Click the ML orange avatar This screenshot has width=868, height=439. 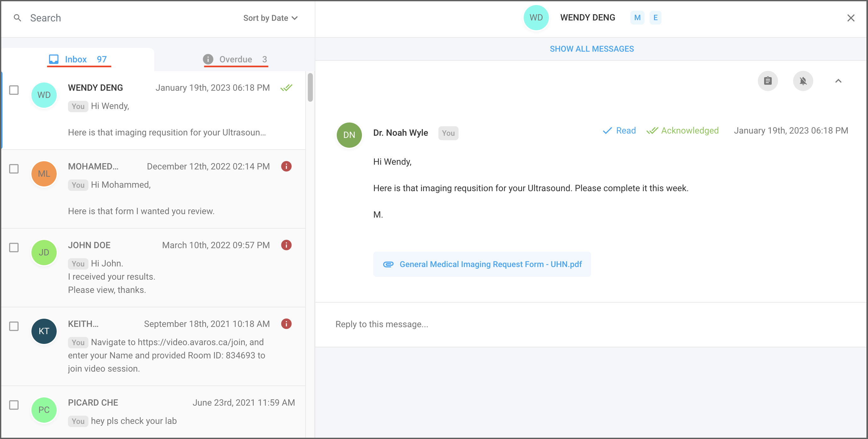pyautogui.click(x=44, y=174)
